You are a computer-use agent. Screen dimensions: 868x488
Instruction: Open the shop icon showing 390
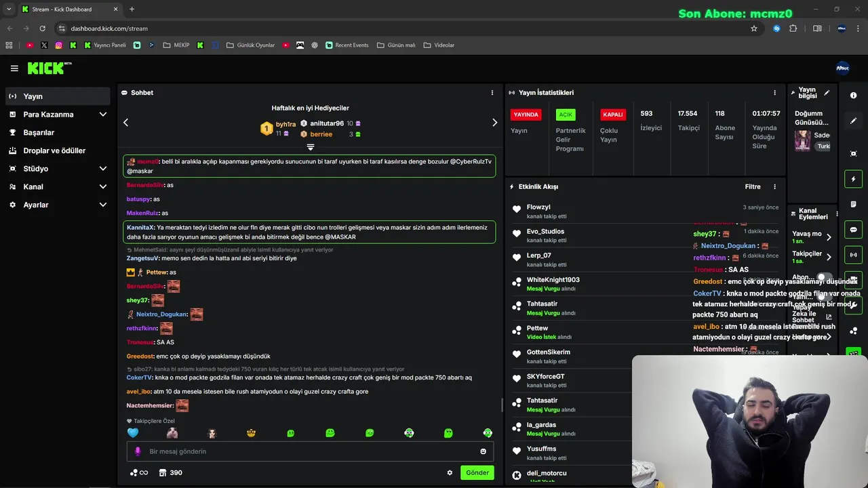pyautogui.click(x=170, y=473)
